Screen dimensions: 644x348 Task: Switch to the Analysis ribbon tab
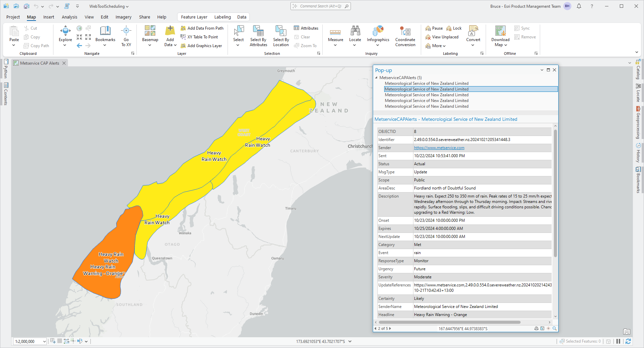coord(69,17)
